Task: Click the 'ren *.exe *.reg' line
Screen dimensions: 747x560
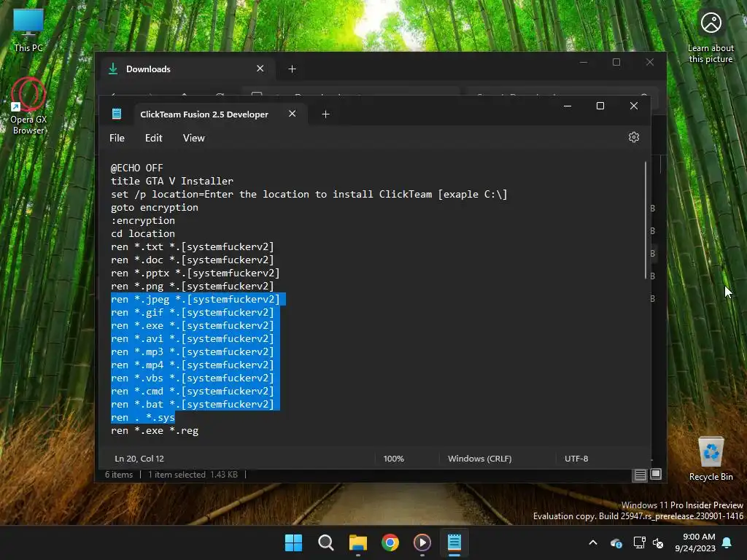Action: click(x=155, y=431)
